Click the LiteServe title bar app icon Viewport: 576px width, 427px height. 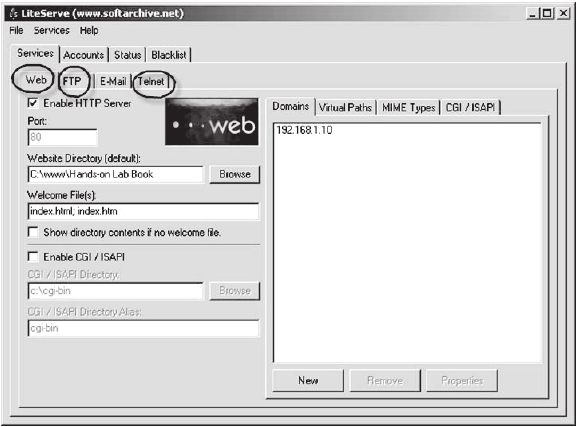13,14
